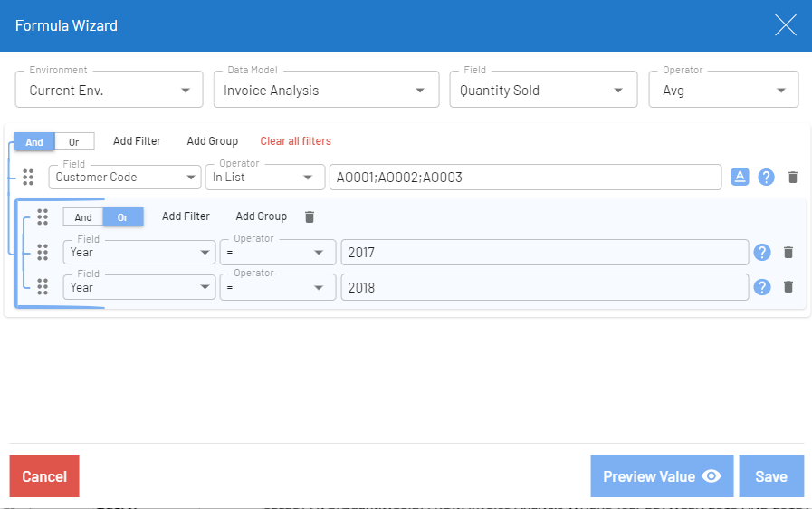The width and height of the screenshot is (812, 509).
Task: Expand the Avg operator dropdown
Action: [722, 90]
